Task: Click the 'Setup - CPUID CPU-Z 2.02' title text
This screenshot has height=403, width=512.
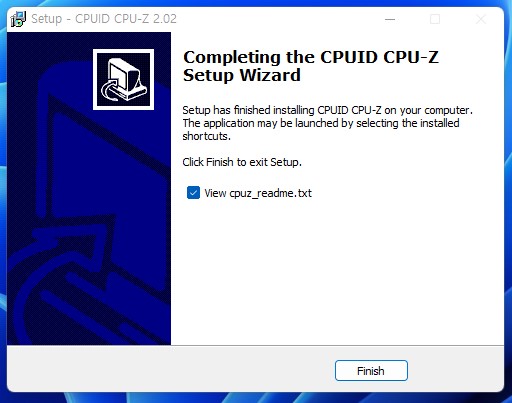Action: [104, 19]
